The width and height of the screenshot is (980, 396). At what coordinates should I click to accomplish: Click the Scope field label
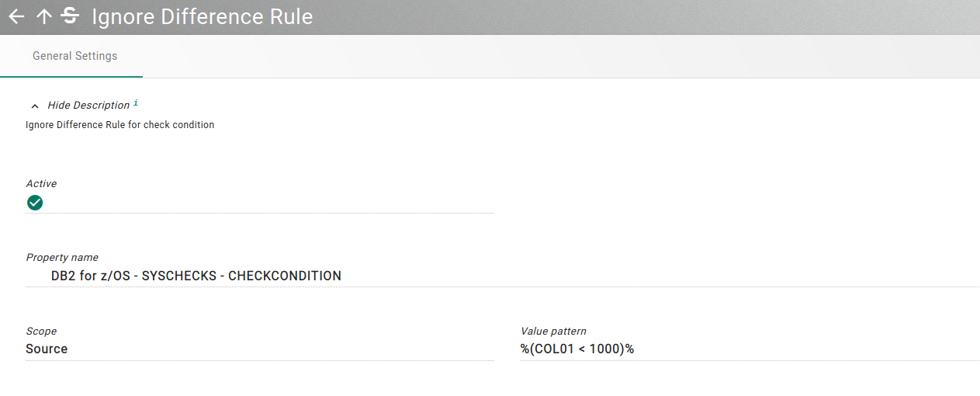pyautogui.click(x=41, y=331)
